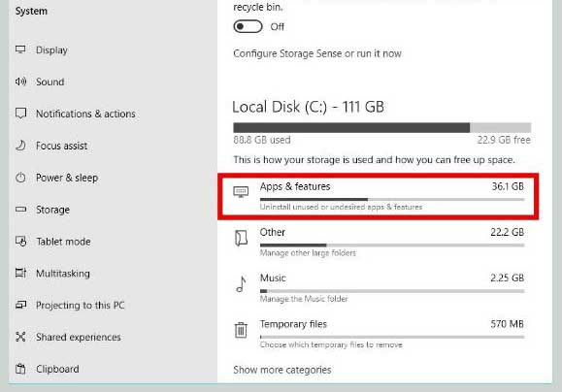Open Apps & features storage category

[x=379, y=196]
